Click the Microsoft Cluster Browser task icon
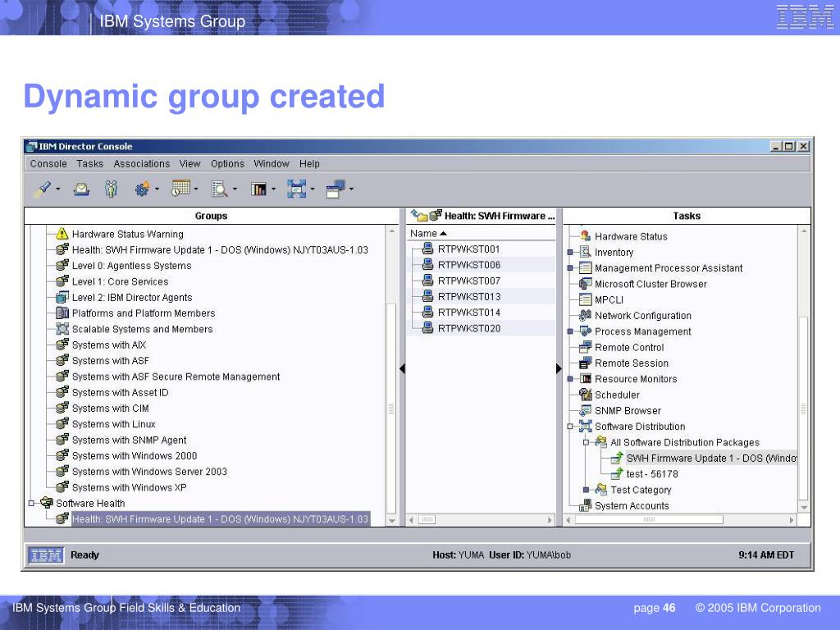The width and height of the screenshot is (840, 630). (x=586, y=284)
